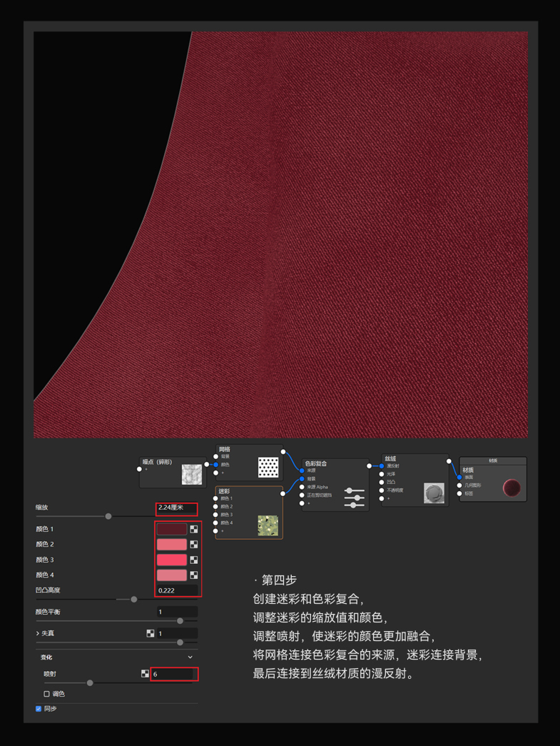Click the sliders icon on 色彩复合 node
Image resolution: width=560 pixels, height=746 pixels.
(353, 498)
